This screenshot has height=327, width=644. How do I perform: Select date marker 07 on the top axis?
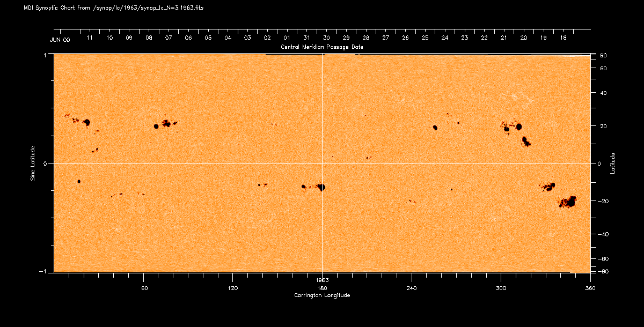pos(169,39)
